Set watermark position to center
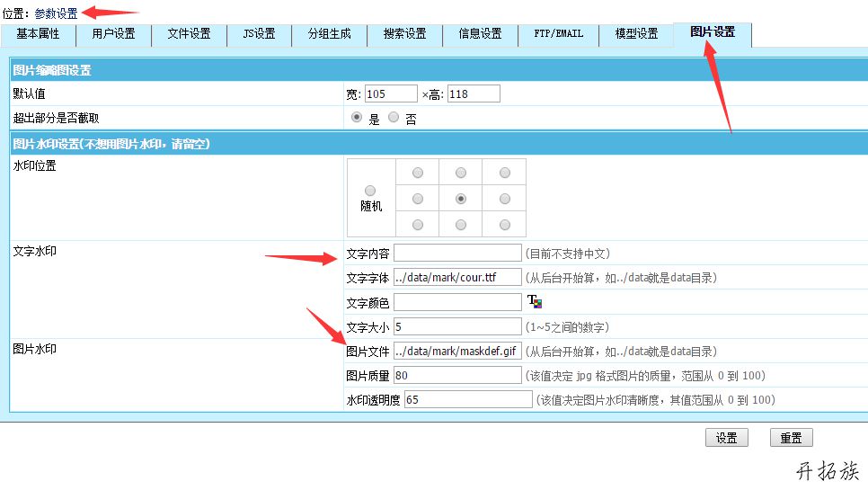868x490 pixels. (x=461, y=199)
